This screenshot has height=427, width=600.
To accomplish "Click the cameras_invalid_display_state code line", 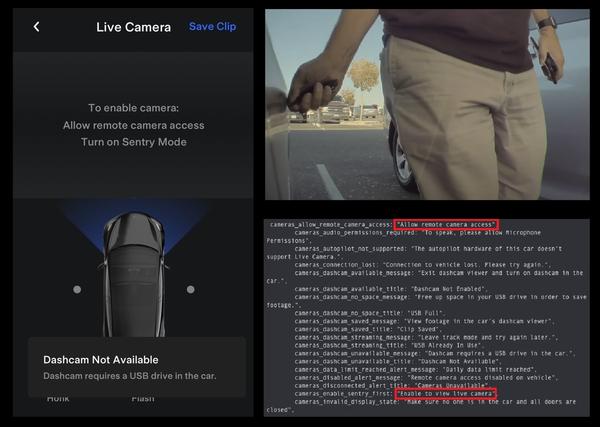I will [x=421, y=406].
